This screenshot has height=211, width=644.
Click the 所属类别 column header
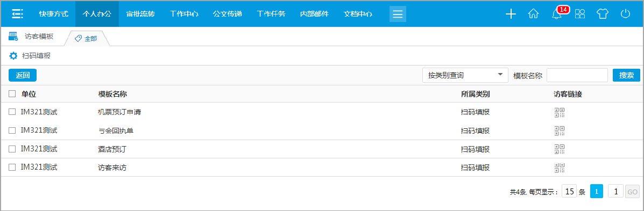click(475, 94)
